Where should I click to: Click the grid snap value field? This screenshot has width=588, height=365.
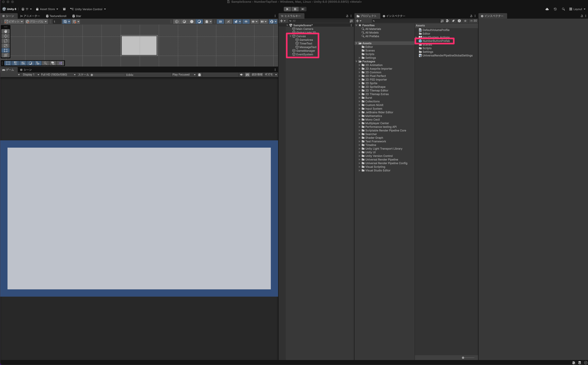click(x=56, y=22)
